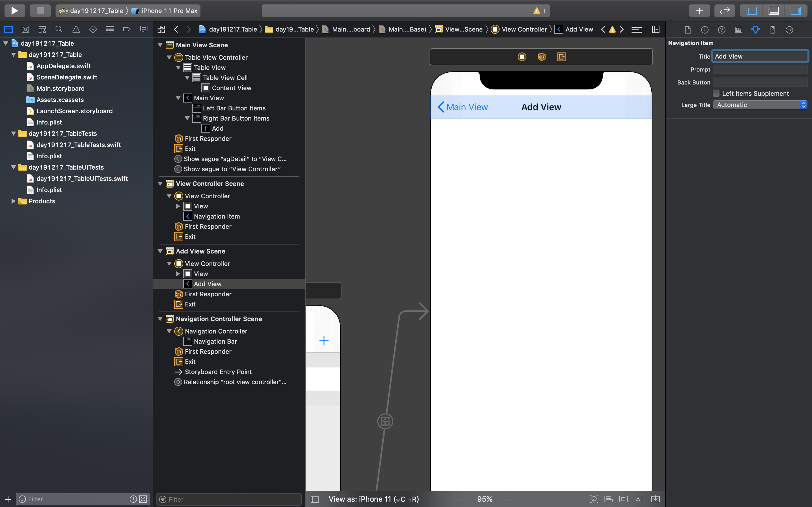Expand the Products folder
Viewport: 812px width, 507px height.
pyautogui.click(x=14, y=201)
